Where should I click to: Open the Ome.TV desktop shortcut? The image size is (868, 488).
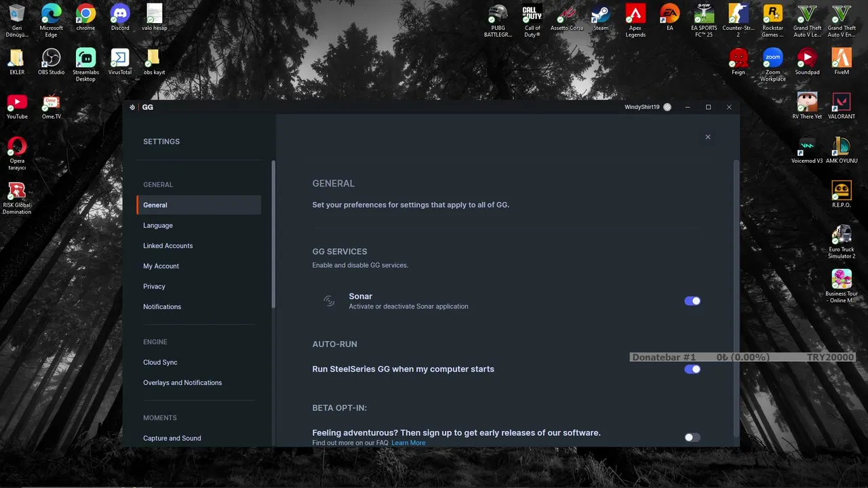tap(52, 102)
